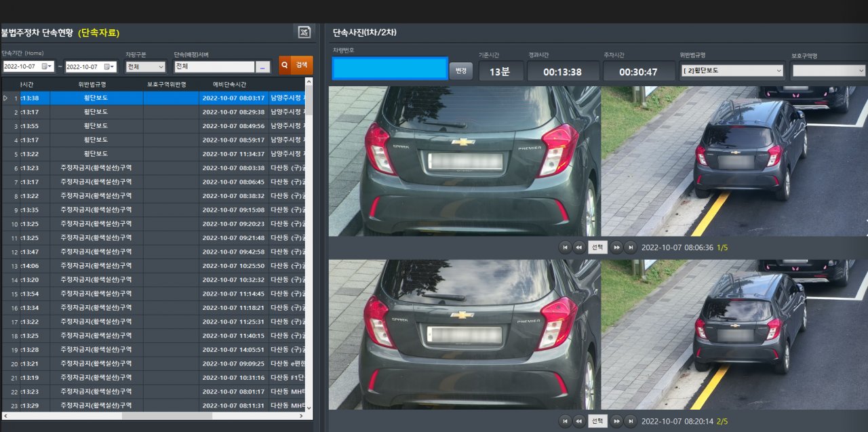Select row 18 with time 11:40:15
The height and width of the screenshot is (432, 868).
(x=153, y=336)
